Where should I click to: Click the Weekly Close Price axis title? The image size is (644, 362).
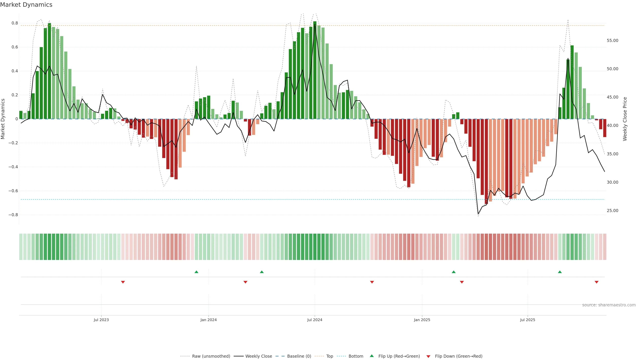coord(625,119)
